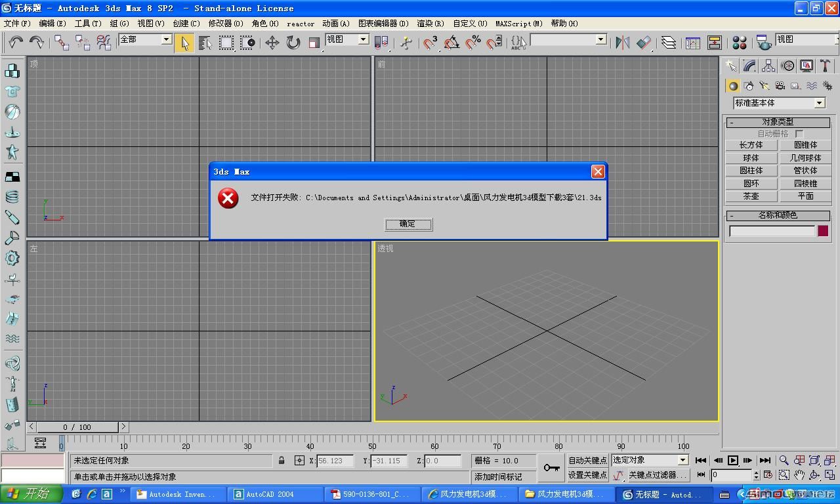Click the Redo arrow in toolbar
Viewport: 840px width, 504px height.
(37, 43)
